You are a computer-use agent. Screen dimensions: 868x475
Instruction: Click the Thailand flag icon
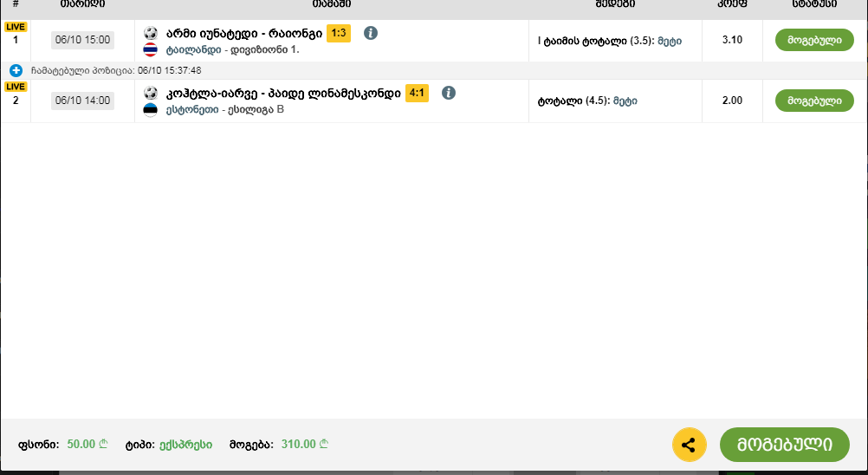coord(150,49)
